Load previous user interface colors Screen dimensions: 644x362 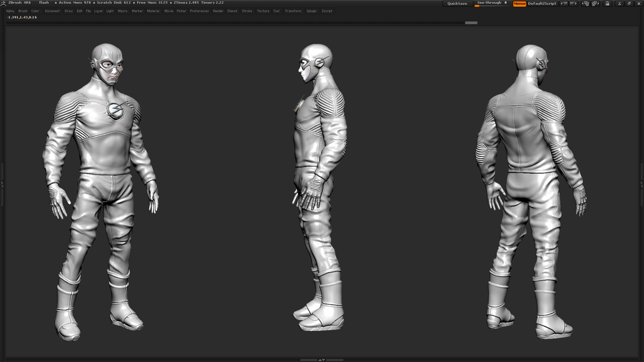point(564,4)
